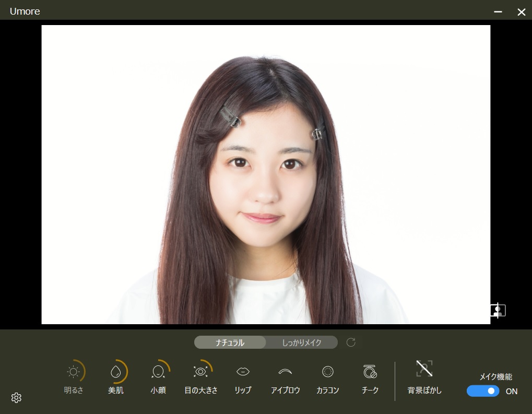Click the ON label beside the switch
Screen dimensions: 532x414
[x=512, y=391]
